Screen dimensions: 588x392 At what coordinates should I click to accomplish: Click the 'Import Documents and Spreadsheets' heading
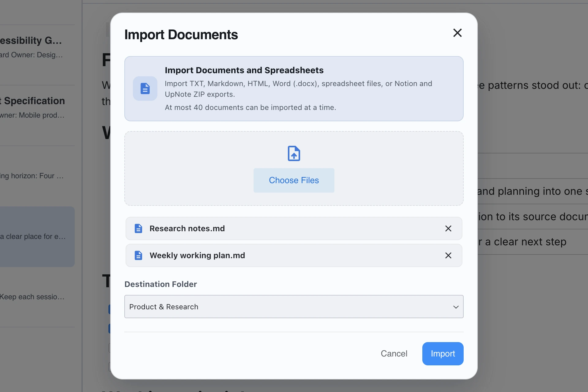[244, 70]
